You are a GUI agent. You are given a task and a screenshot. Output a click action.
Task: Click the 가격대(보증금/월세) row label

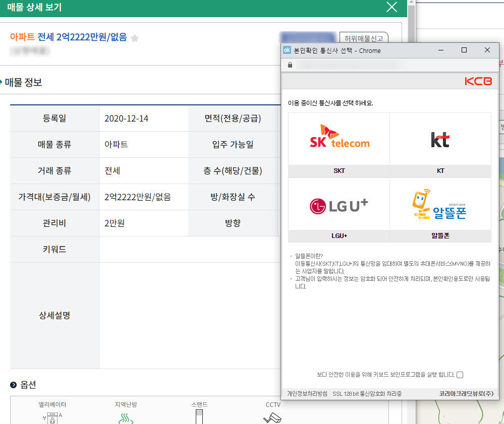click(54, 197)
